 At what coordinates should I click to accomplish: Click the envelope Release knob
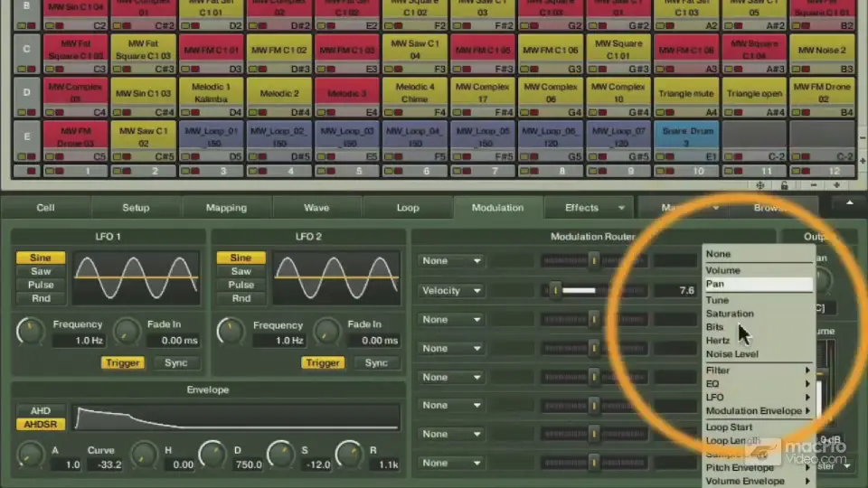(349, 454)
